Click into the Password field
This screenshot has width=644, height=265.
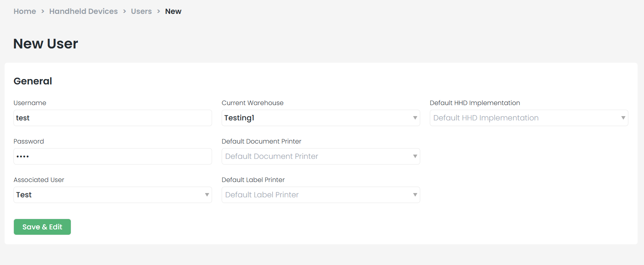click(112, 156)
